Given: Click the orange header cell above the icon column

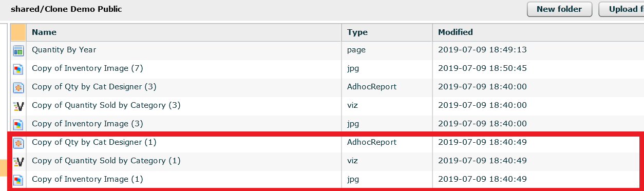Looking at the screenshot, I should click(x=18, y=32).
